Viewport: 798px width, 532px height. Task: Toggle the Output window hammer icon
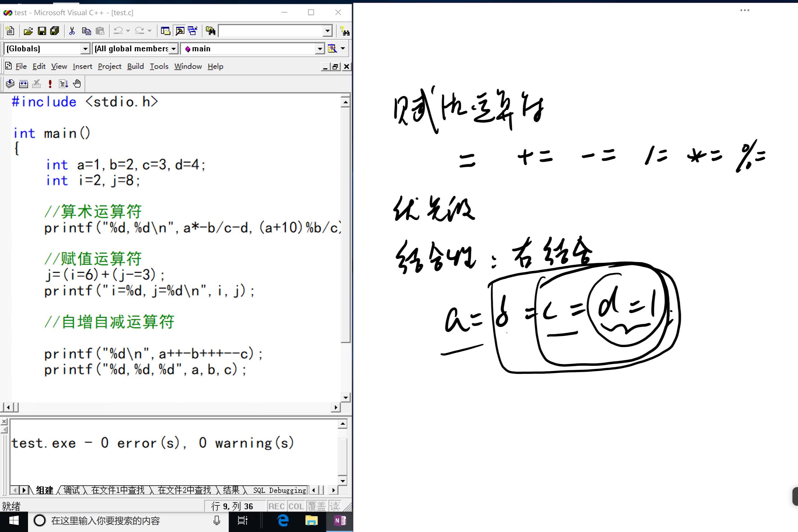click(x=180, y=31)
